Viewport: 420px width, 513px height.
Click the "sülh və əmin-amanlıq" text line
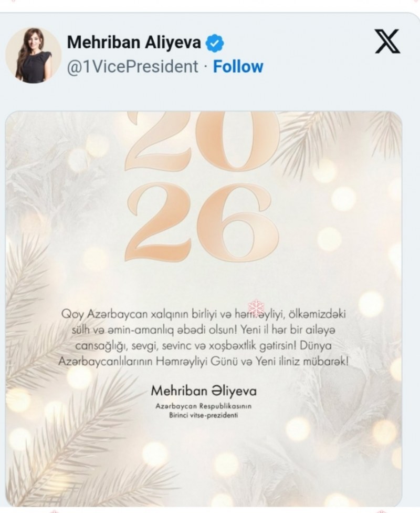click(203, 330)
